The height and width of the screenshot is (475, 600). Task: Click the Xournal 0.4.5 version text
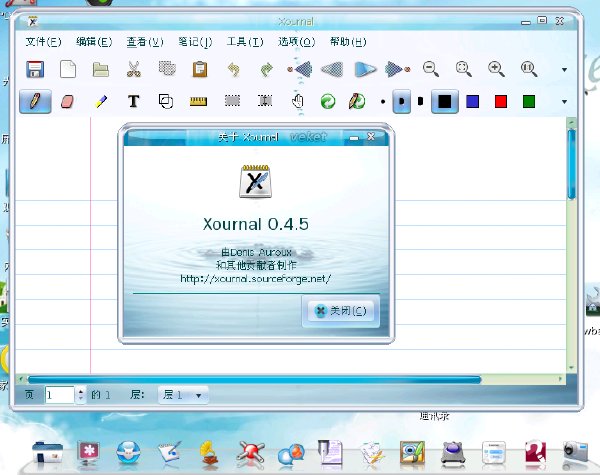click(256, 224)
